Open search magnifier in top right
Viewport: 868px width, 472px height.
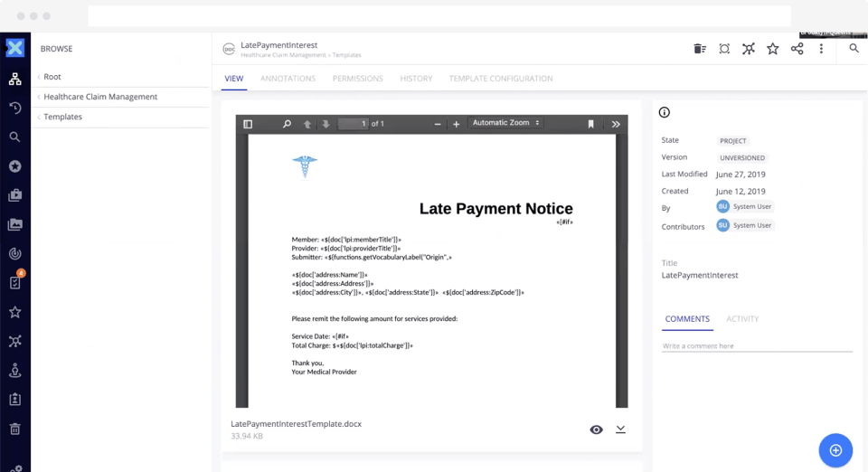tap(854, 49)
